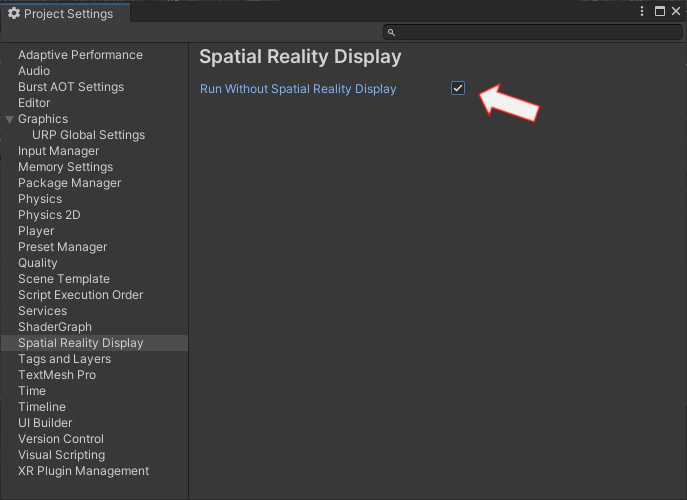Collapse the Graphics tree arrow
This screenshot has width=687, height=500.
(x=10, y=119)
